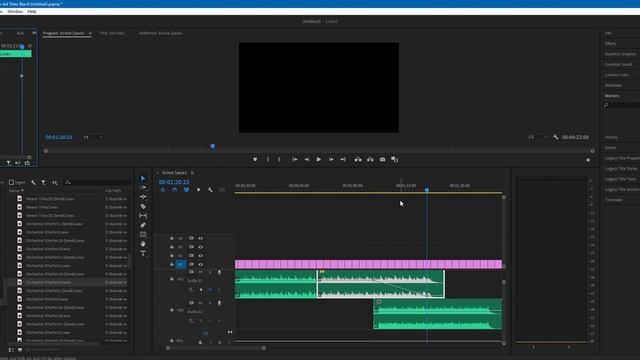This screenshot has height=360, width=640.
Task: Sort the project list by Name column
Action: [16, 191]
